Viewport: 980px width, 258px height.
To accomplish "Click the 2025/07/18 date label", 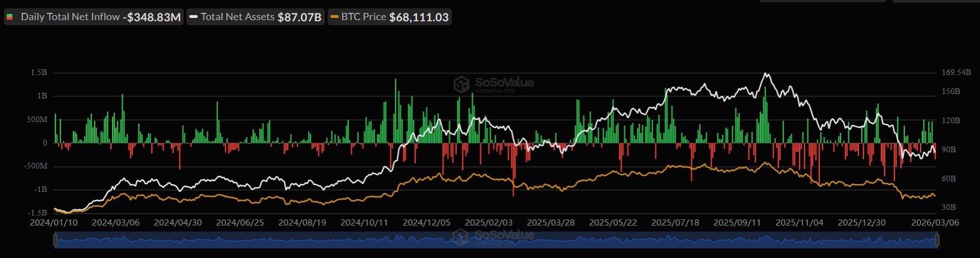I will 675,222.
